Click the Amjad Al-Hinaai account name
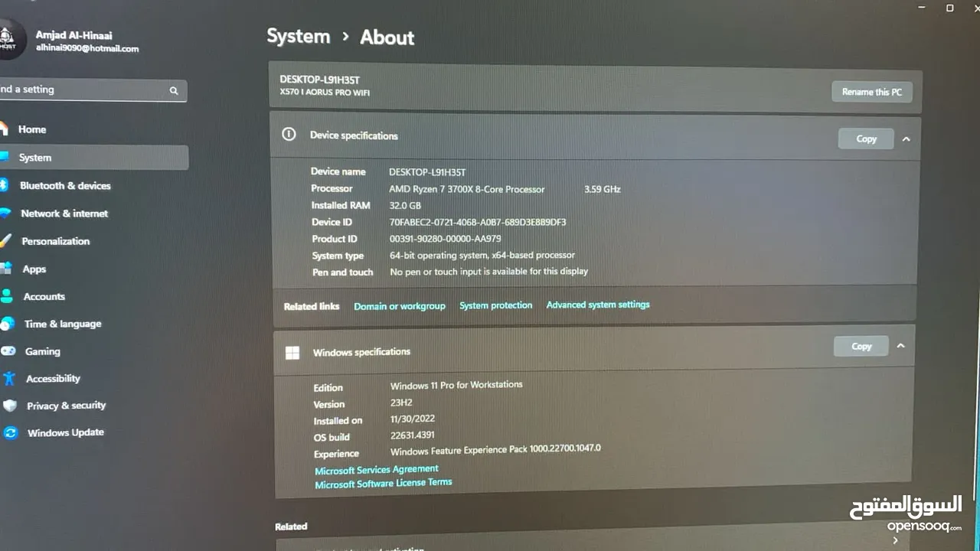 point(73,35)
